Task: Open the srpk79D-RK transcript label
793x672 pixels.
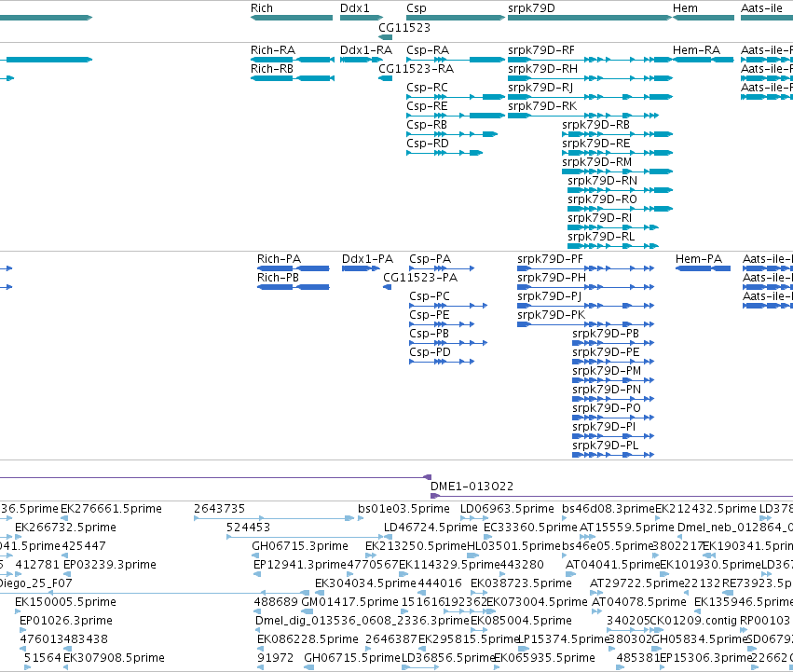Action: point(542,107)
